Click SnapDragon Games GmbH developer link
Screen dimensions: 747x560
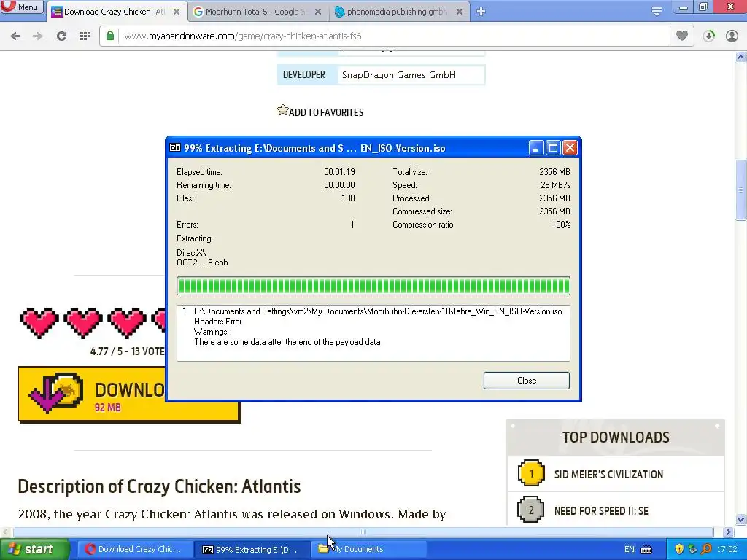[x=399, y=75]
